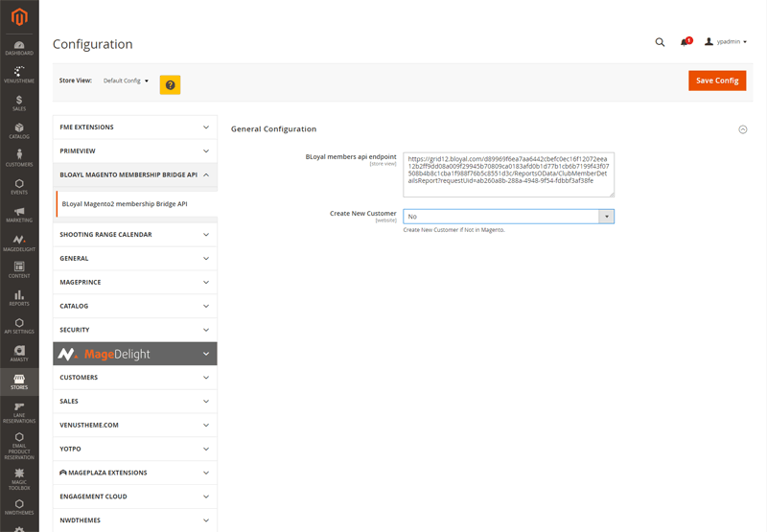Screen dimensions: 767x532
Task: Select BLoyal Magento2 membership Bridge API tab
Action: 125,204
